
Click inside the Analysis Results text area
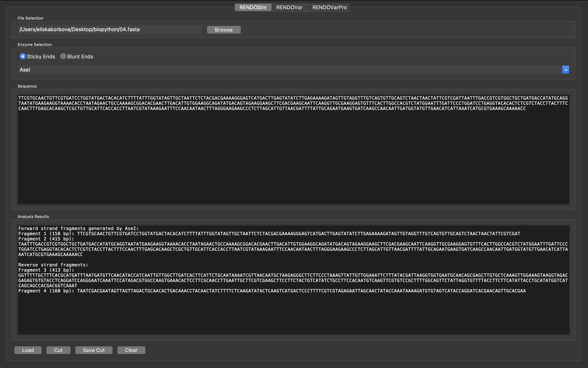coord(293,280)
